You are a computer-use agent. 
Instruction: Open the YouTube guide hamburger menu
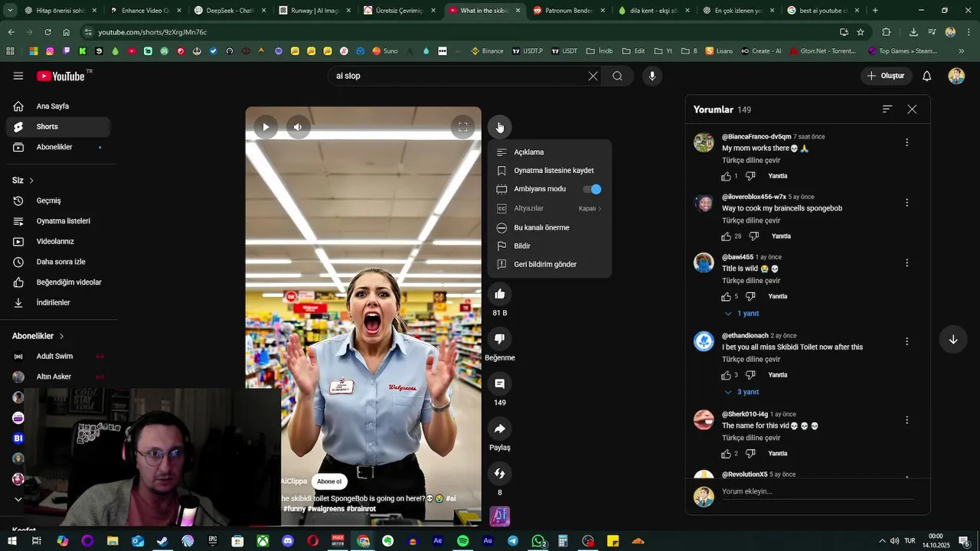tap(18, 76)
